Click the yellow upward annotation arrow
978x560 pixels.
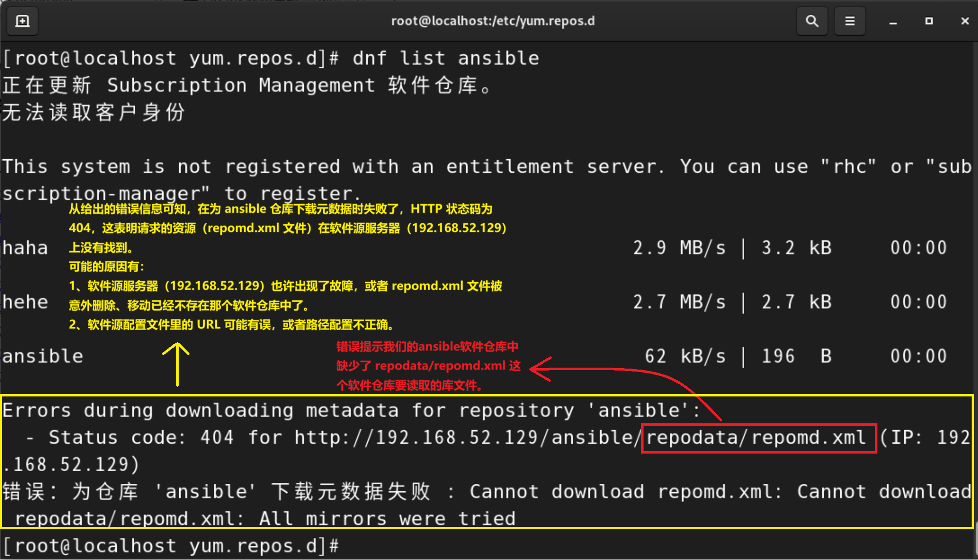176,364
